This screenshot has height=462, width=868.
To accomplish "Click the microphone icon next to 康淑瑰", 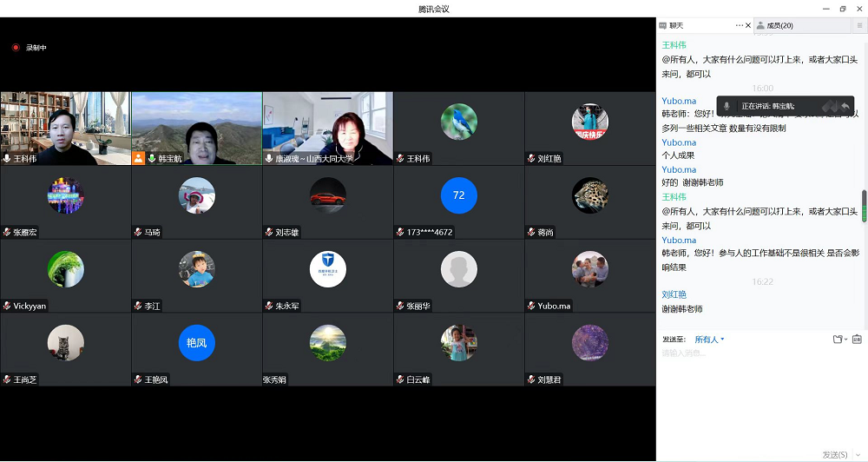I will coord(269,159).
